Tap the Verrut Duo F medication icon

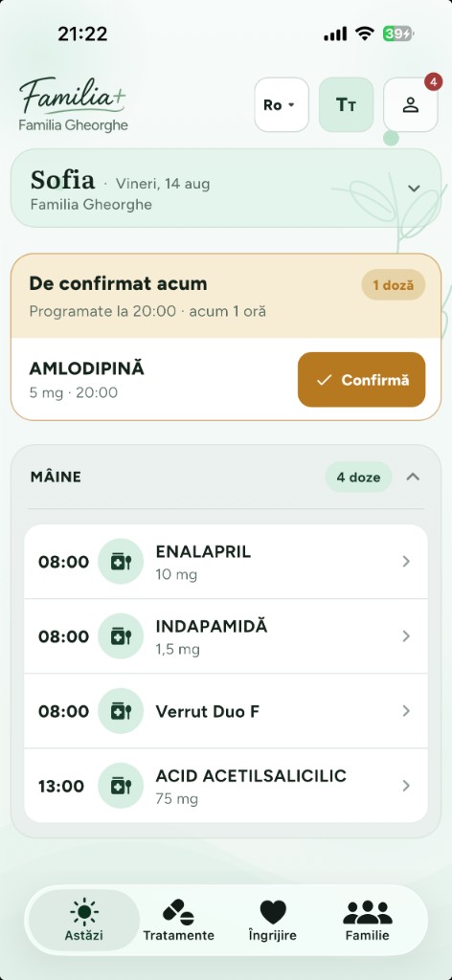[x=121, y=711]
